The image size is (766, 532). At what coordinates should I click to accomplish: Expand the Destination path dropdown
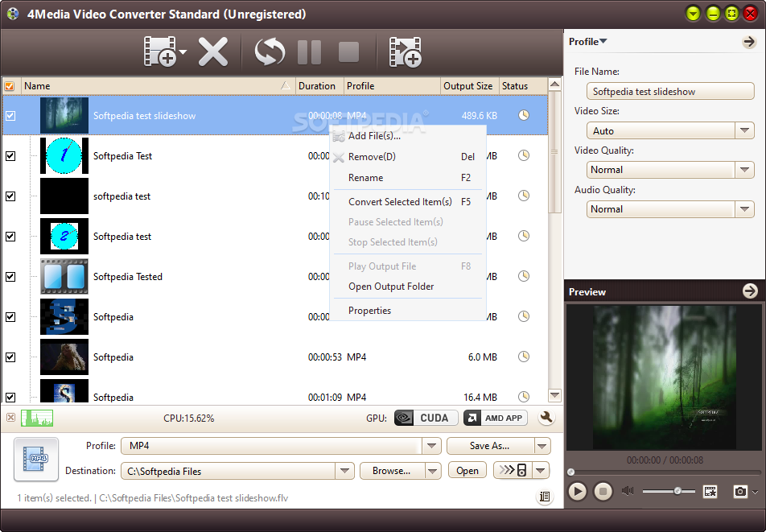pos(344,471)
